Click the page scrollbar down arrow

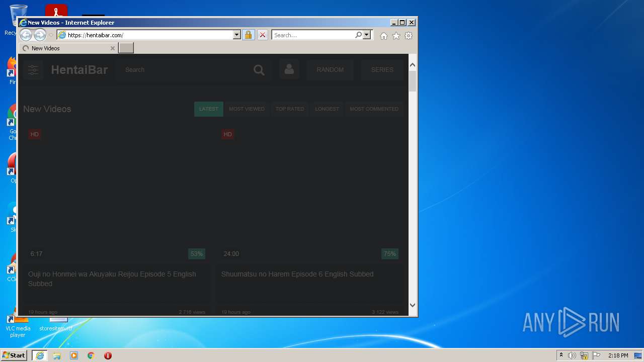[x=413, y=305]
